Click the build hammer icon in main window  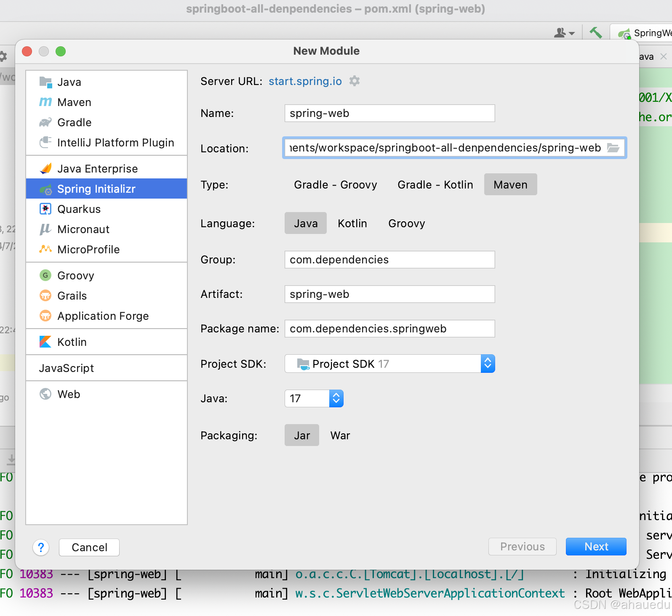[x=595, y=32]
